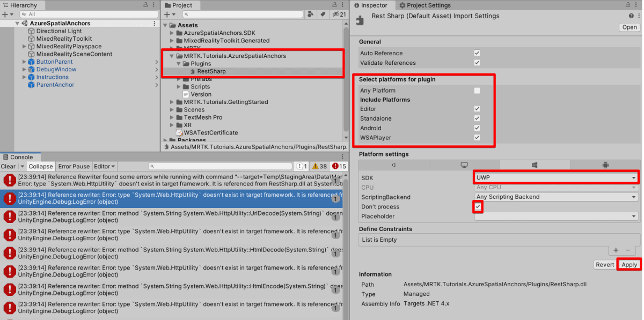This screenshot has width=644, height=320.
Task: Toggle Error Pause in Console
Action: point(74,166)
